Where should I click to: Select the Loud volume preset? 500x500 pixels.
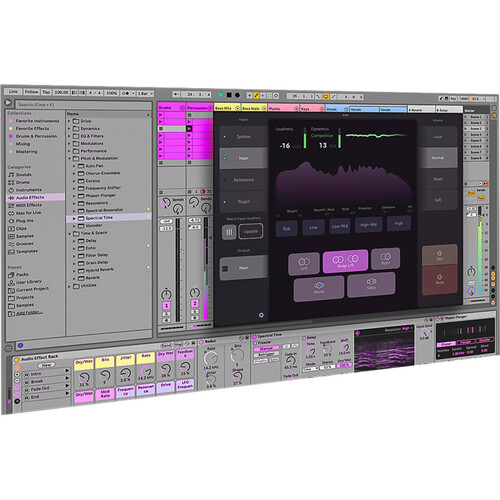click(x=438, y=137)
